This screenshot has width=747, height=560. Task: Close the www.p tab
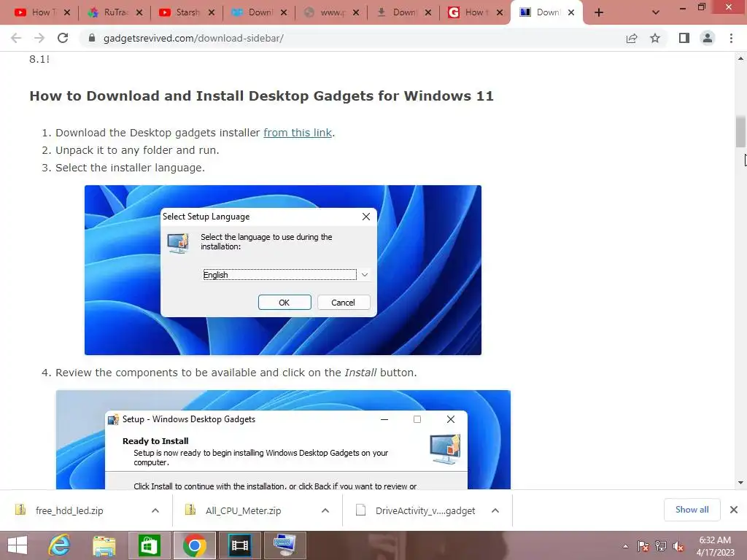pyautogui.click(x=356, y=12)
